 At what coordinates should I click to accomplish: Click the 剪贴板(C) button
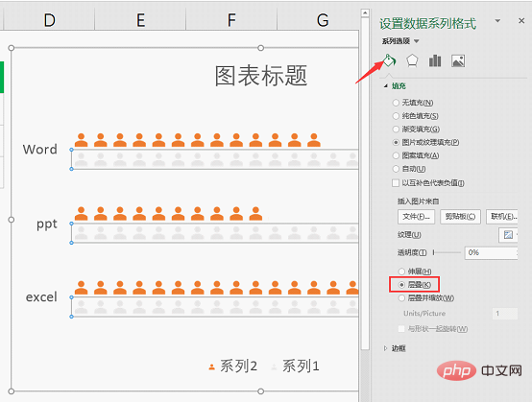point(460,217)
